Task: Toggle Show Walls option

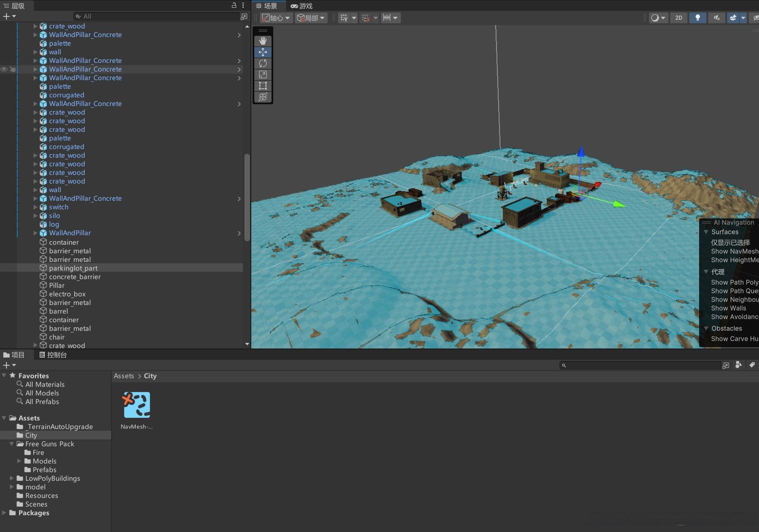Action: pyautogui.click(x=728, y=308)
